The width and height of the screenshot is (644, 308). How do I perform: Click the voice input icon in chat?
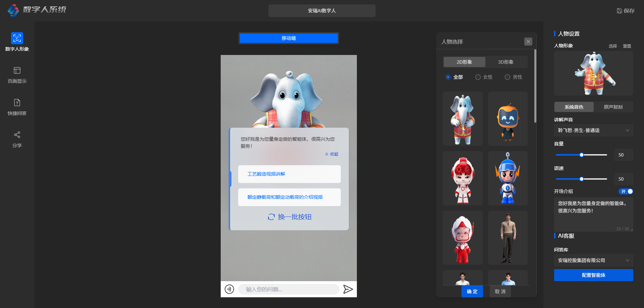click(x=229, y=289)
